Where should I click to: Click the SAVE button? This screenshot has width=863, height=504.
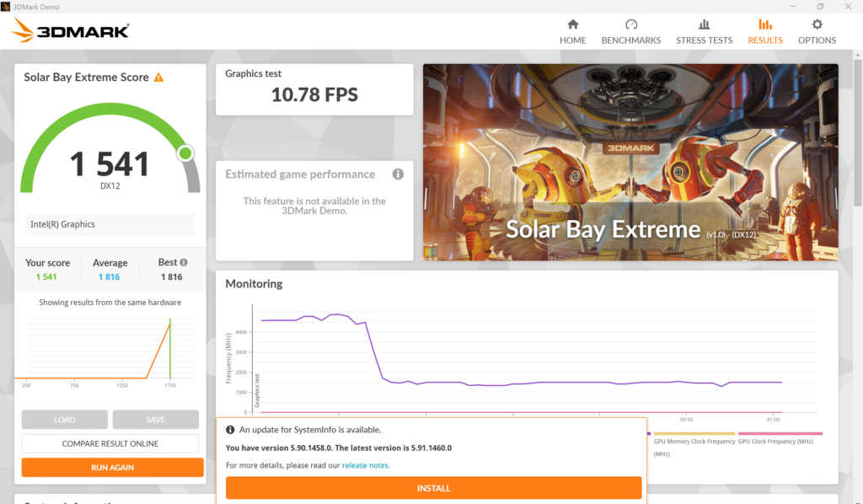point(155,419)
